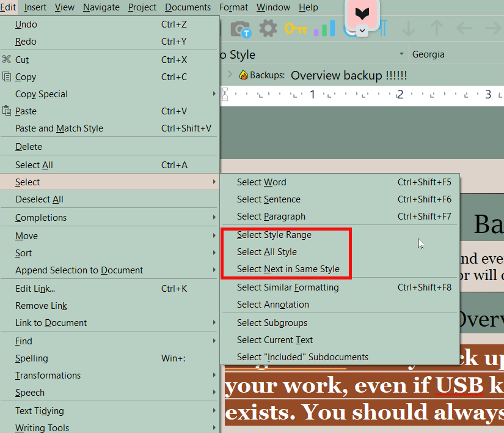
Task: Open the Transformations submenu
Action: 48,376
